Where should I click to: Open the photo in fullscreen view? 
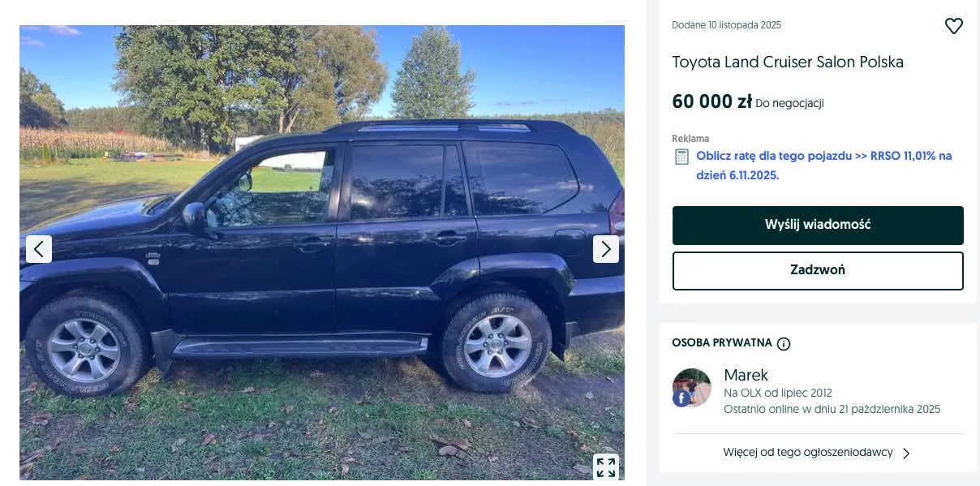click(606, 467)
